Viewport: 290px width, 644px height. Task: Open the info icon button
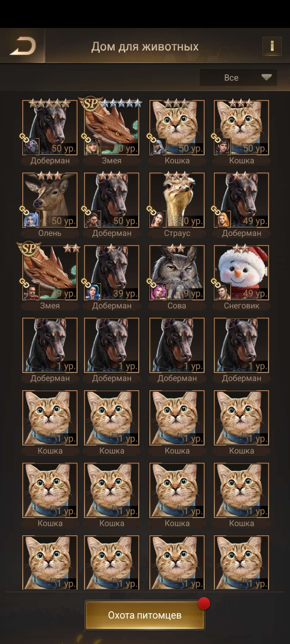[272, 46]
